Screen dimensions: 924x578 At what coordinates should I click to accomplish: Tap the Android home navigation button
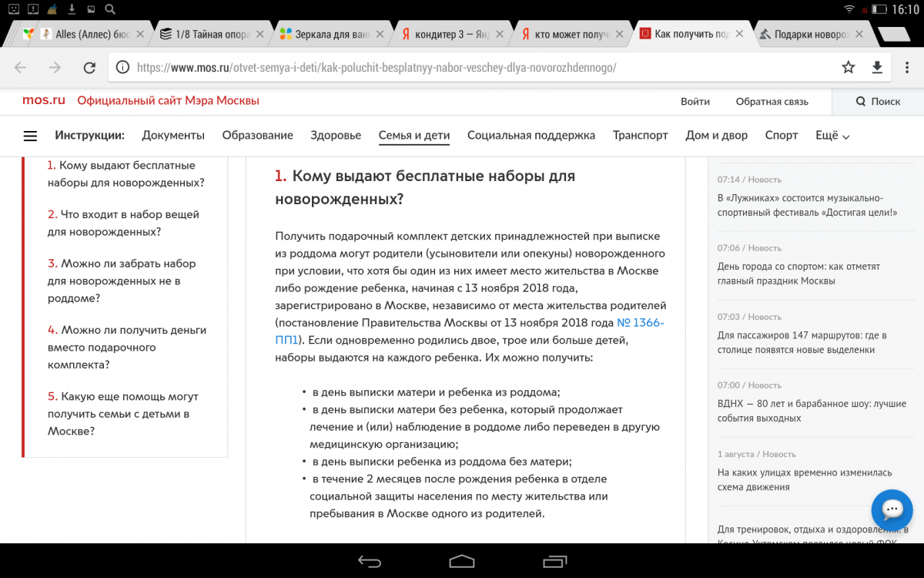(462, 561)
